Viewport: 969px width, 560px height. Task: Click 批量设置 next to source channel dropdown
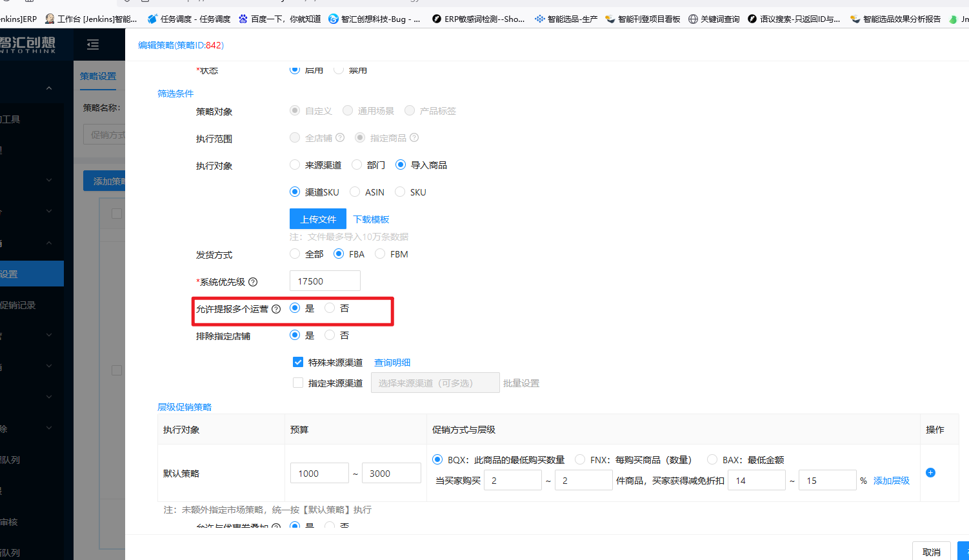(x=521, y=383)
